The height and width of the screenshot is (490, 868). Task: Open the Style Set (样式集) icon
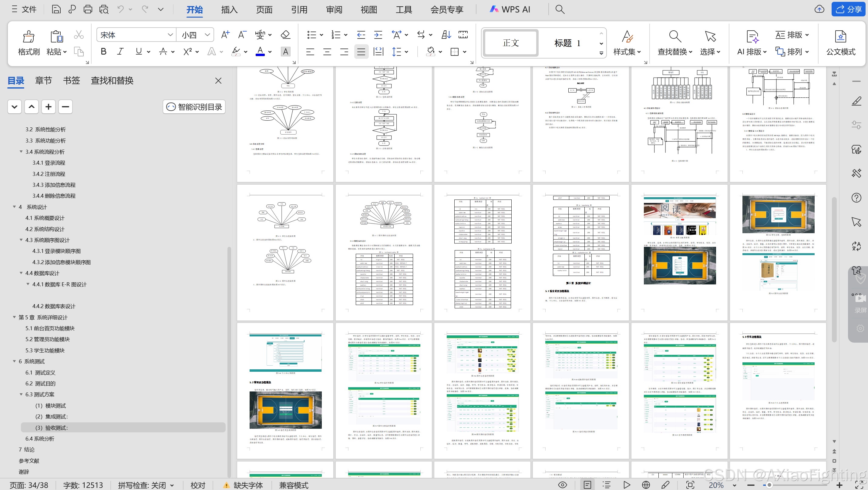627,36
